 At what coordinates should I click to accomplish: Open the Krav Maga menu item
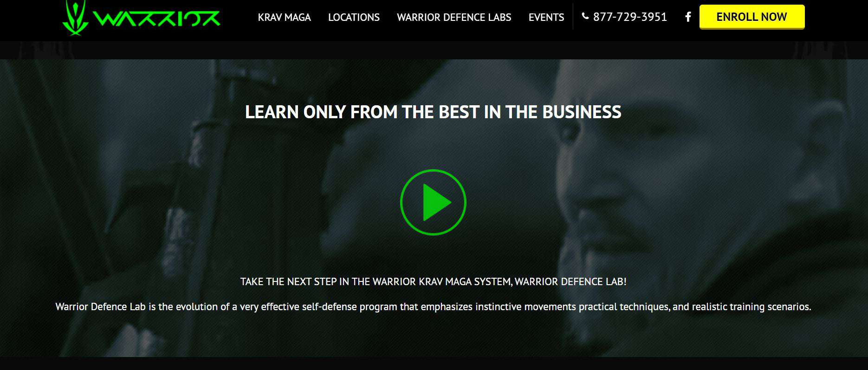[285, 17]
